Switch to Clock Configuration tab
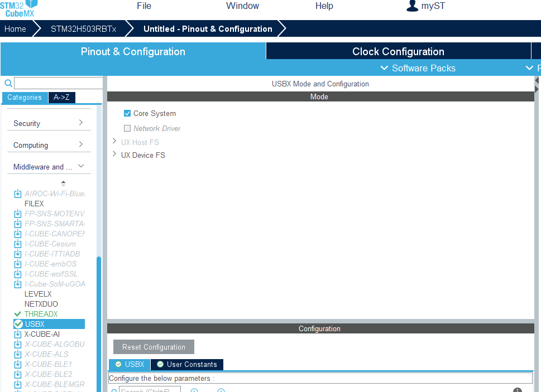The width and height of the screenshot is (541, 392). point(398,51)
